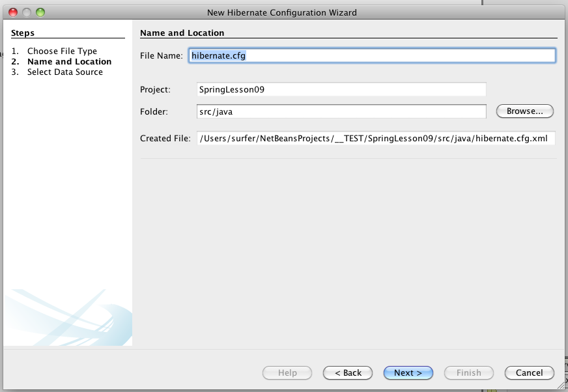Proceed with the Next > button

(408, 373)
